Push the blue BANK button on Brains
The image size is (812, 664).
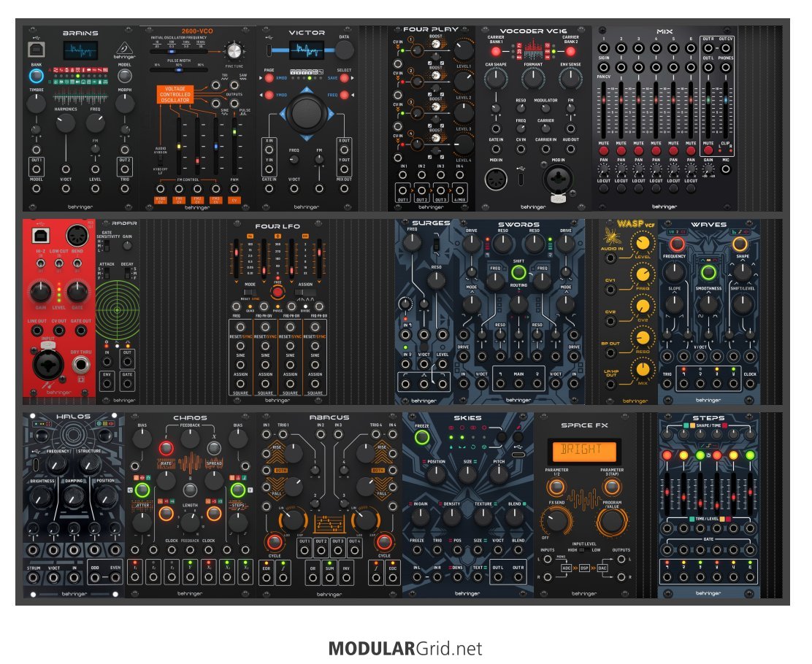(x=36, y=76)
